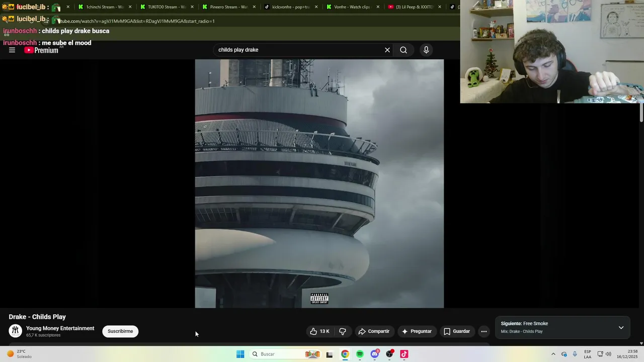644x362 pixels.
Task: Show hidden system tray icons chevron
Action: 553,354
